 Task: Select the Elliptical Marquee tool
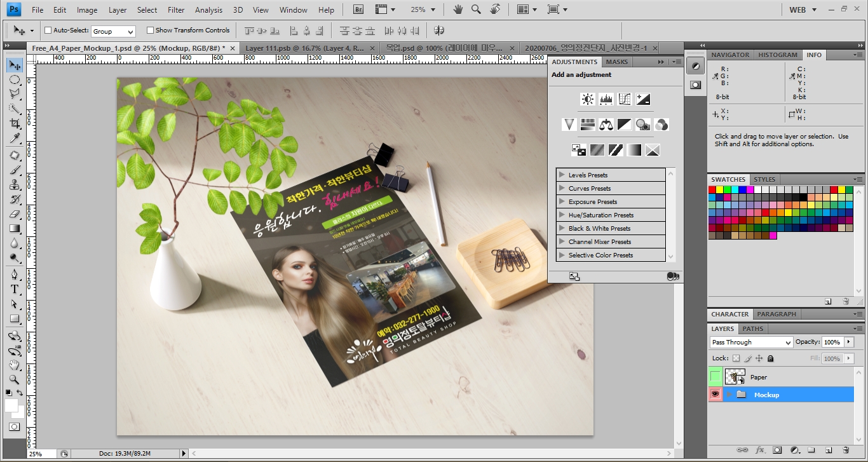point(15,80)
